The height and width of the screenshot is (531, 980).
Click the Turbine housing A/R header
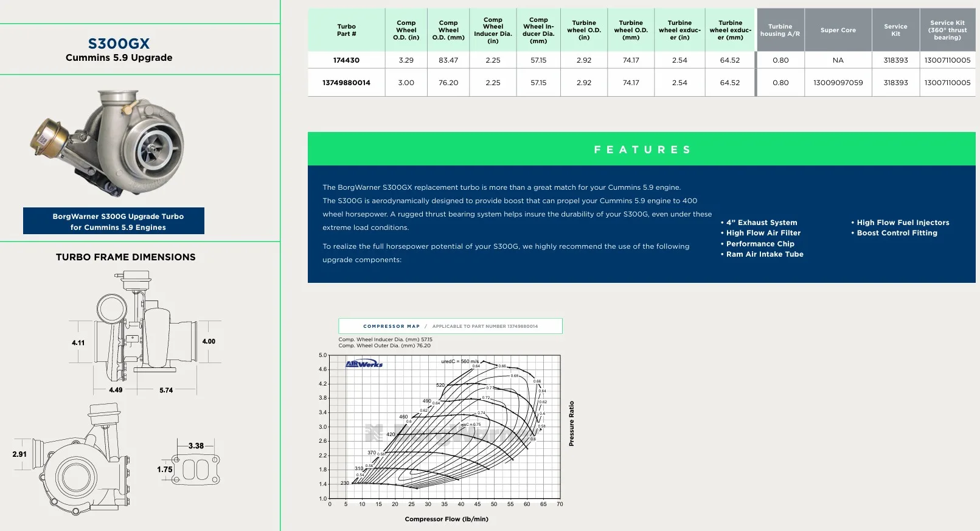click(x=780, y=30)
